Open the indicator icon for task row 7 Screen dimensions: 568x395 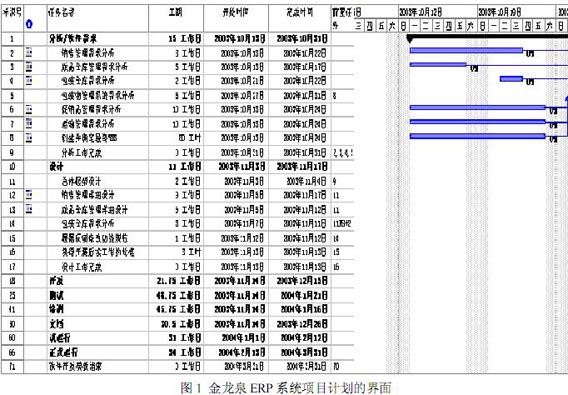point(29,123)
